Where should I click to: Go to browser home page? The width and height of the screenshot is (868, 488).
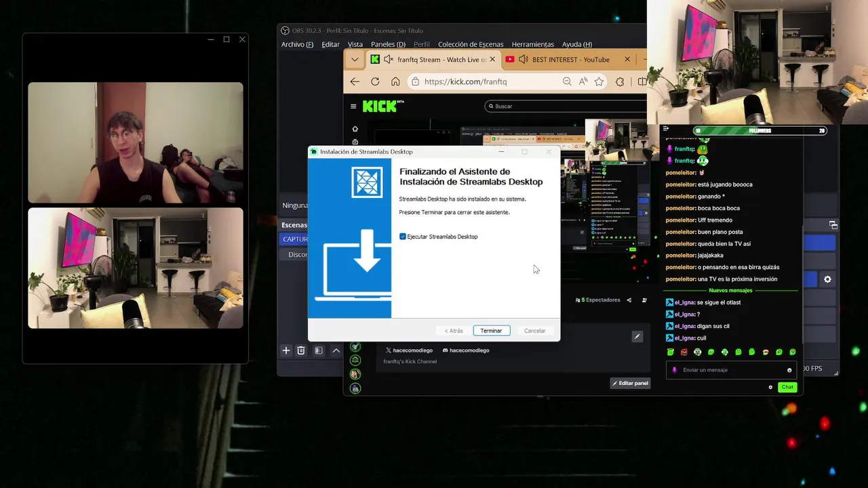coord(395,81)
